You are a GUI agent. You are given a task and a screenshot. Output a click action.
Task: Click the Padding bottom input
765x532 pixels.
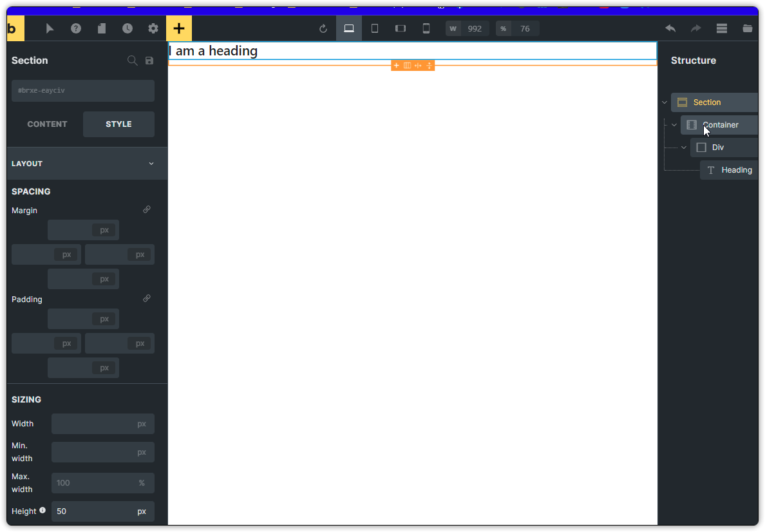pyautogui.click(x=84, y=368)
